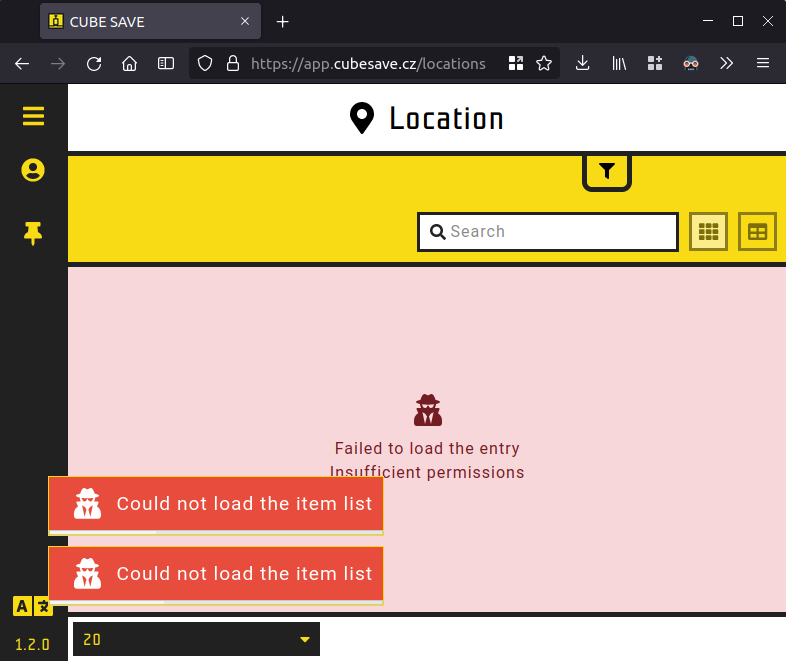Select the CUBE SAVE browser tab

point(140,21)
